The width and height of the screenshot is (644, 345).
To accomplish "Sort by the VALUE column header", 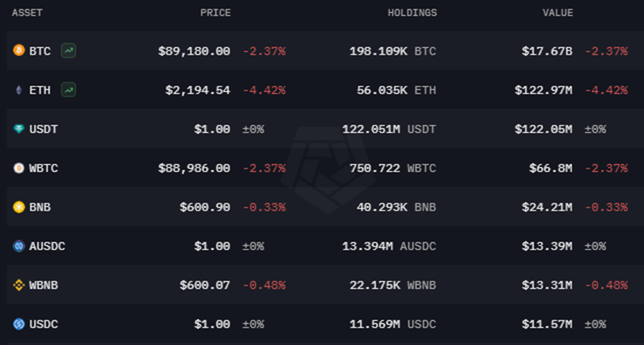I will point(558,13).
